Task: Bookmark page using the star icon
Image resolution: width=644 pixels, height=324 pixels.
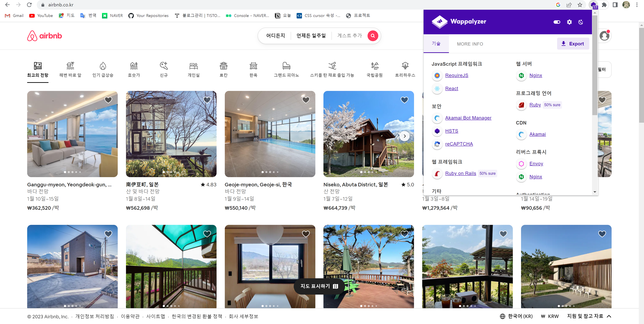Action: [580, 5]
